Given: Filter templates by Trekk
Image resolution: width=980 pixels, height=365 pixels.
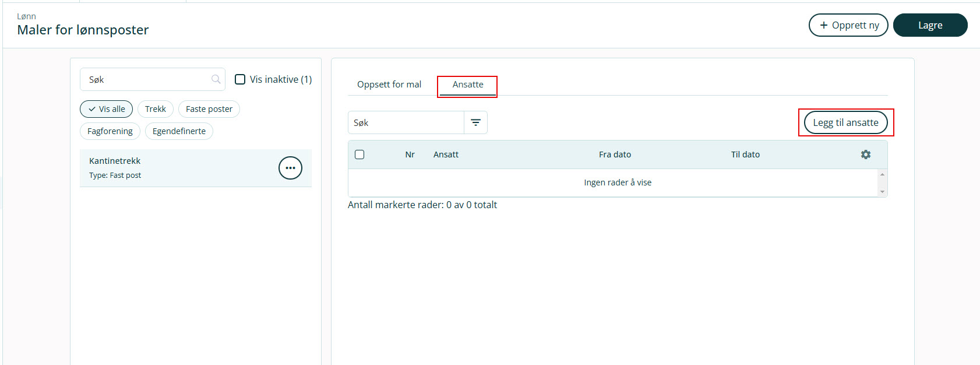Looking at the screenshot, I should click(156, 109).
